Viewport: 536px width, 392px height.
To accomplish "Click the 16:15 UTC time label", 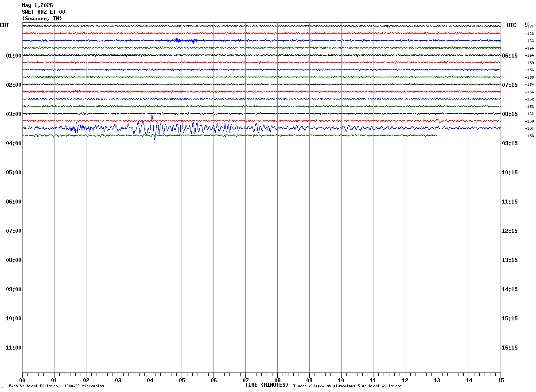I will click(x=509, y=348).
